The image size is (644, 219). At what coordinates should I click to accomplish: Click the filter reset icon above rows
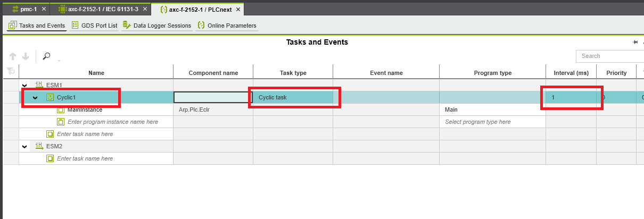tap(10, 72)
